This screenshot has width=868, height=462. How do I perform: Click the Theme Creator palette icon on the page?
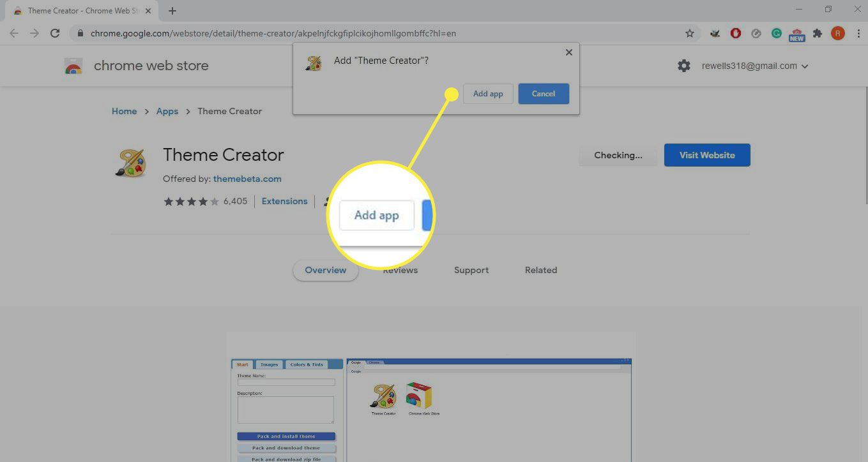tap(131, 162)
